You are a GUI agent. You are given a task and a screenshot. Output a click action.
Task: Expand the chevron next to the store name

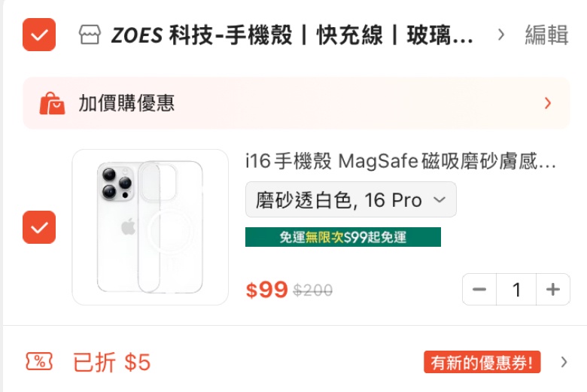tap(501, 35)
